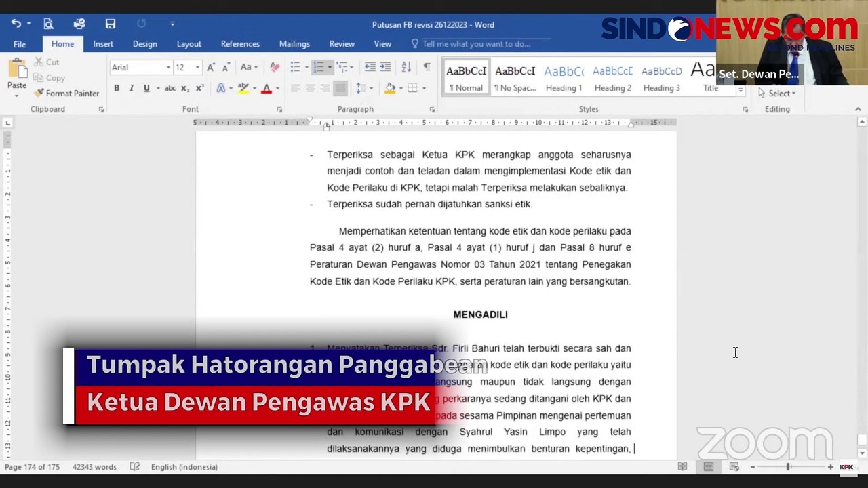Click the Grow Font icon

coord(211,67)
